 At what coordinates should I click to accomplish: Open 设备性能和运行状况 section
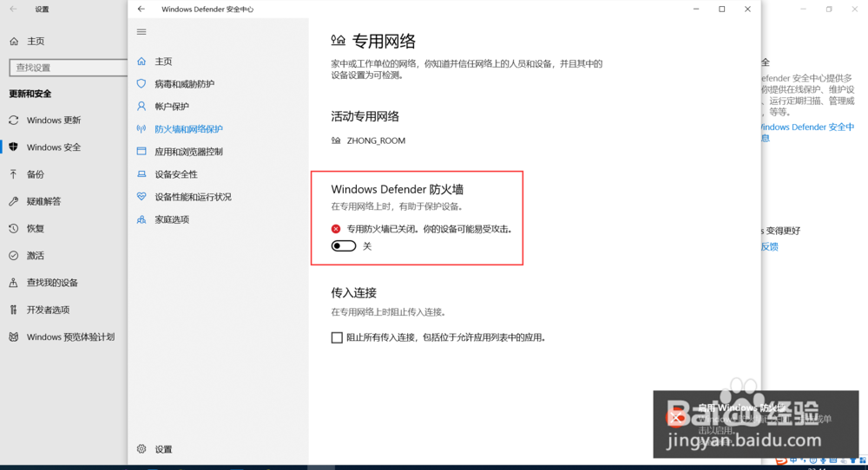194,197
